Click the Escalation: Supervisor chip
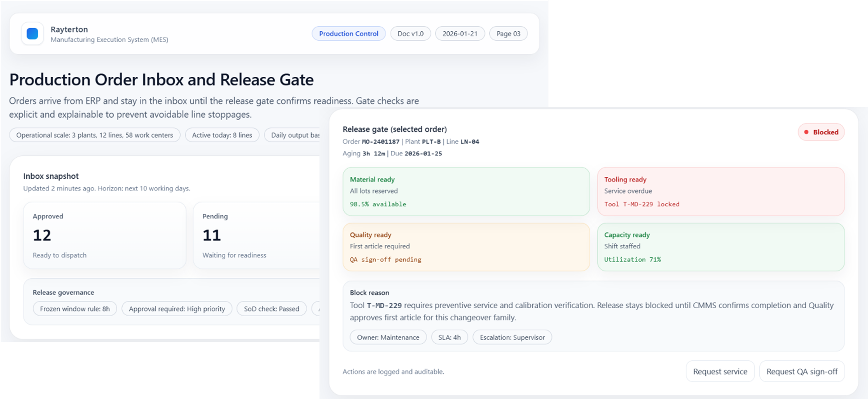 [512, 337]
